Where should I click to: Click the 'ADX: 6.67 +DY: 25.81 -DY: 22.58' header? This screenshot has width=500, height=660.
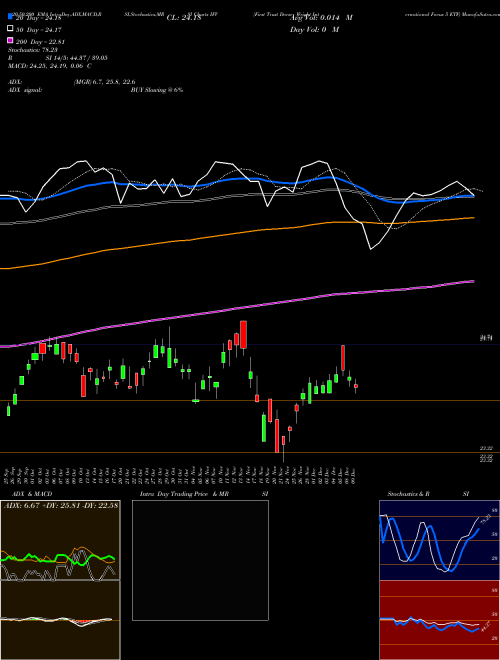(x=61, y=505)
